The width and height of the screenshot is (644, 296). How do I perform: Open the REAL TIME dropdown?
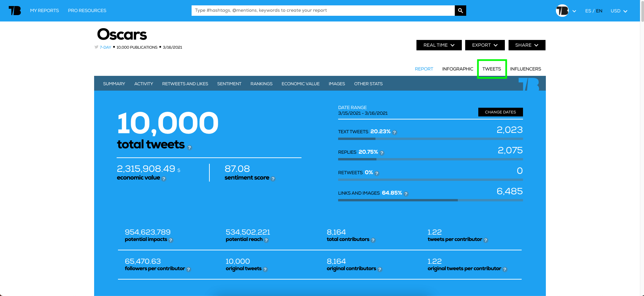[439, 45]
